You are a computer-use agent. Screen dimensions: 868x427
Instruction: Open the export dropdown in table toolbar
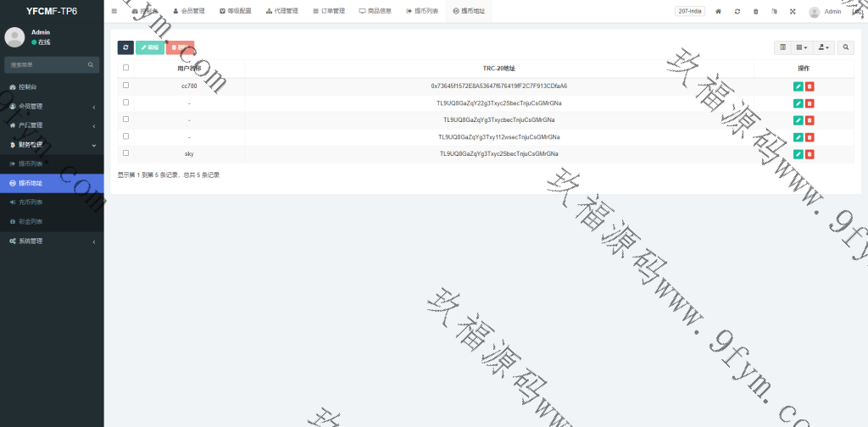[x=823, y=48]
